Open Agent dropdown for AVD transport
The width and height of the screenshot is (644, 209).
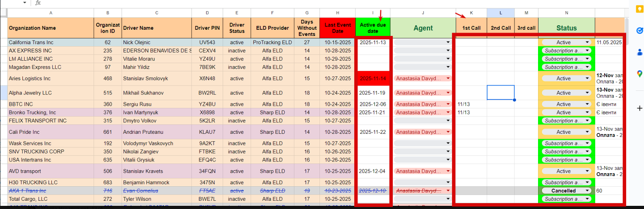tap(448, 171)
